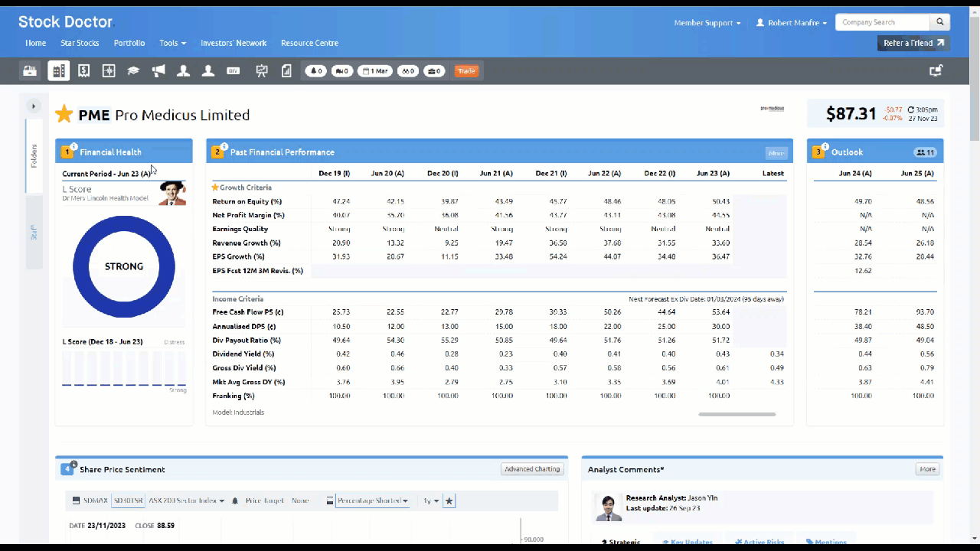Click the flag pill showing 0
This screenshot has width=980, height=551.
point(341,71)
